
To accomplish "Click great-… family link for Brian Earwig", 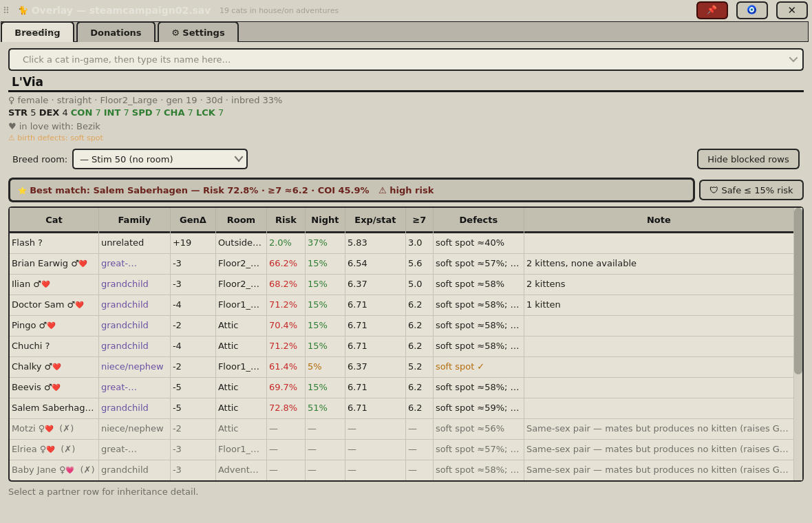I will tap(119, 264).
